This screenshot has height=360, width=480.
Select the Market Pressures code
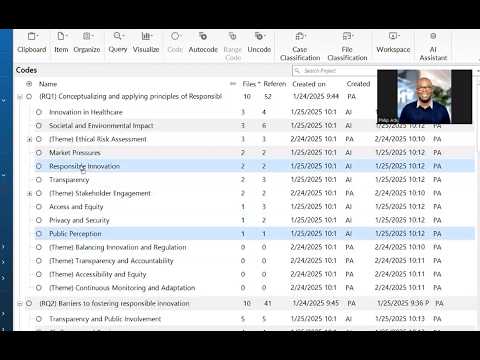(x=75, y=153)
